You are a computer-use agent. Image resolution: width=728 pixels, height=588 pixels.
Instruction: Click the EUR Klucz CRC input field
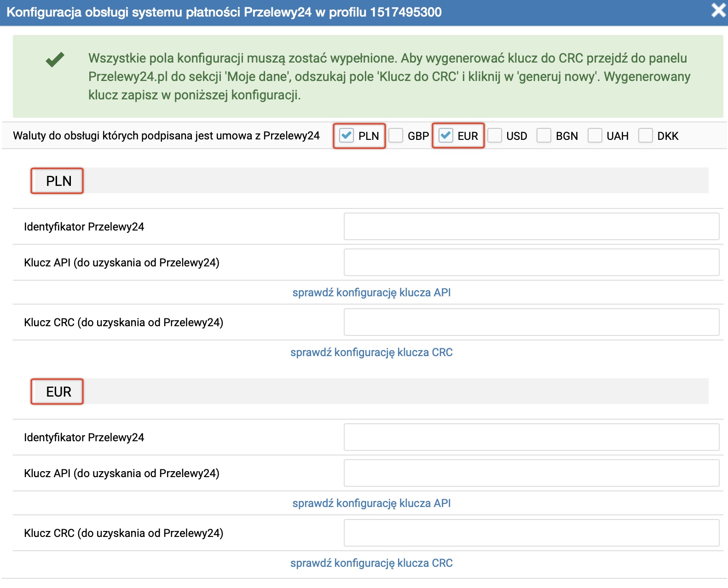(x=531, y=533)
